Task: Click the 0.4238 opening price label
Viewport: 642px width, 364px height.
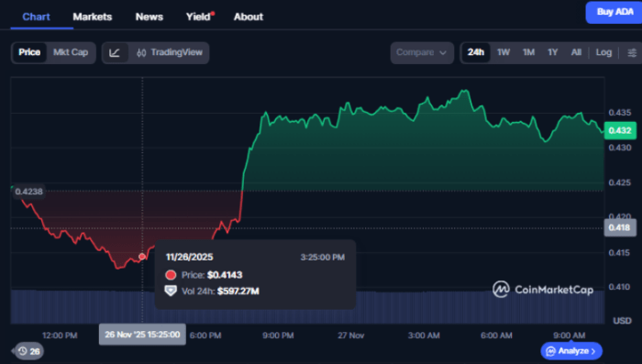Action: (28, 192)
